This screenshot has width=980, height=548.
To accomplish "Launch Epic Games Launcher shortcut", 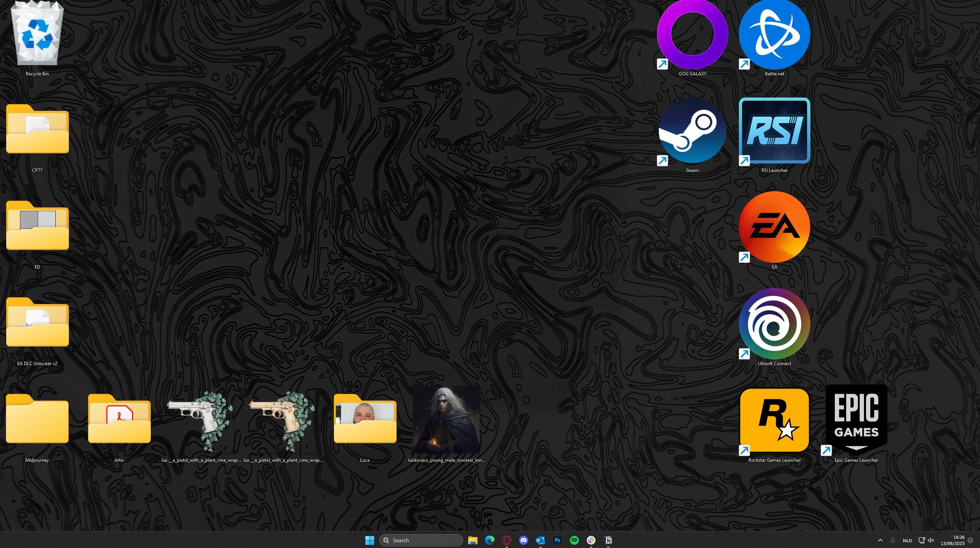I will (856, 419).
